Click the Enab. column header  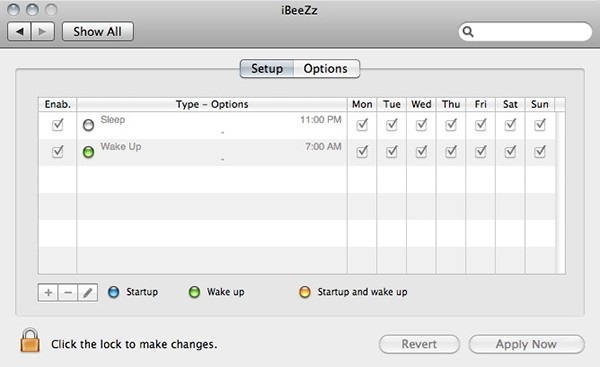click(57, 104)
